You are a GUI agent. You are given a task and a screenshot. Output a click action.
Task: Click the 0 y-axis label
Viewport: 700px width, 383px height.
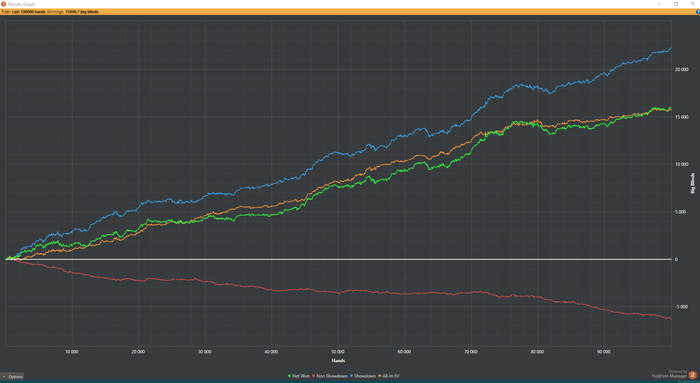676,259
